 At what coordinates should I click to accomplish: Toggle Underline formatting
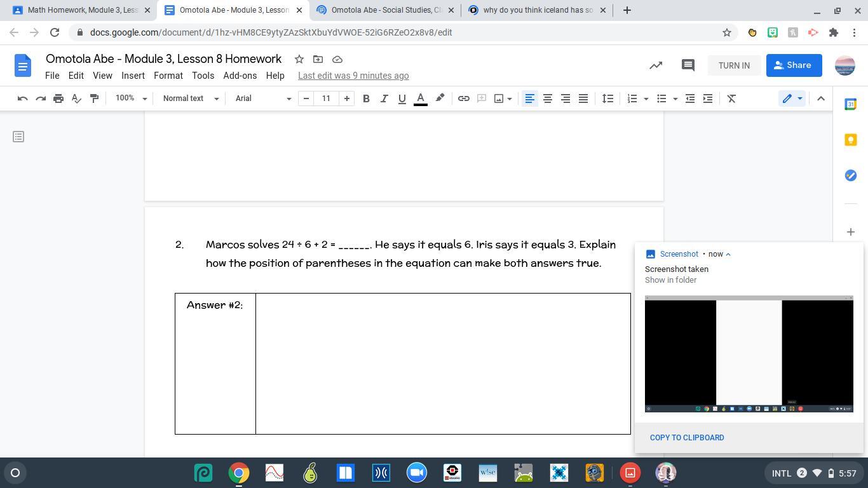point(402,98)
